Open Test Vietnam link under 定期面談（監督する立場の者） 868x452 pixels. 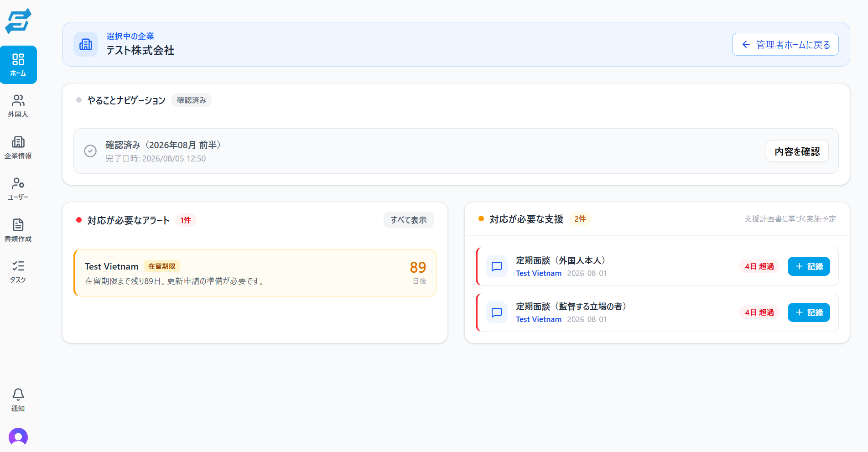(x=539, y=319)
